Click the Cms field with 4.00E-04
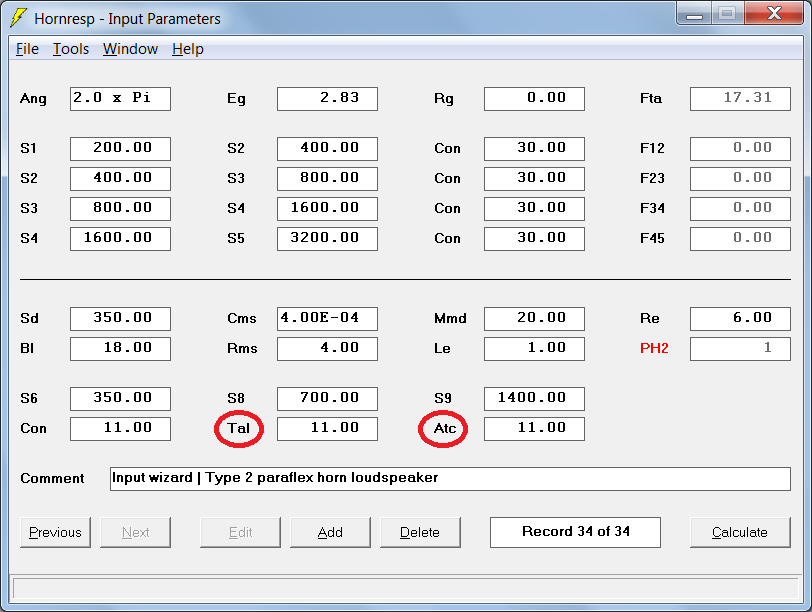Viewport: 812px width, 612px height. pyautogui.click(x=327, y=318)
